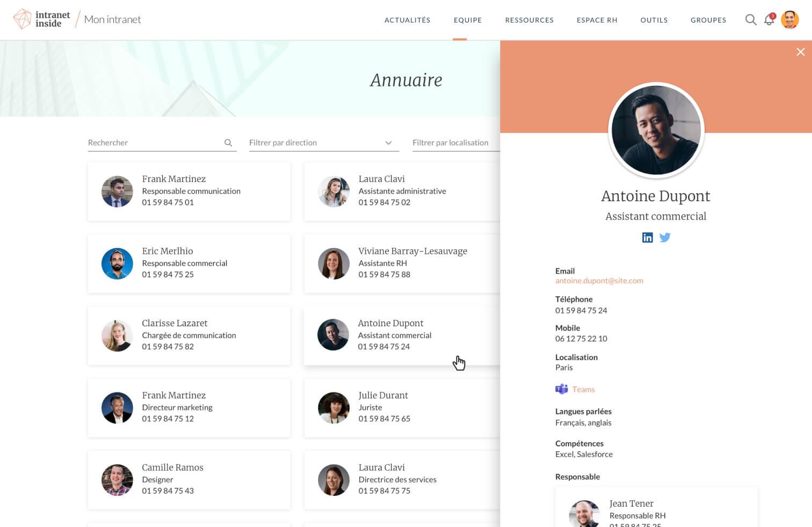Viewport: 812px width, 527px height.
Task: Open the GROUPES menu
Action: (708, 20)
